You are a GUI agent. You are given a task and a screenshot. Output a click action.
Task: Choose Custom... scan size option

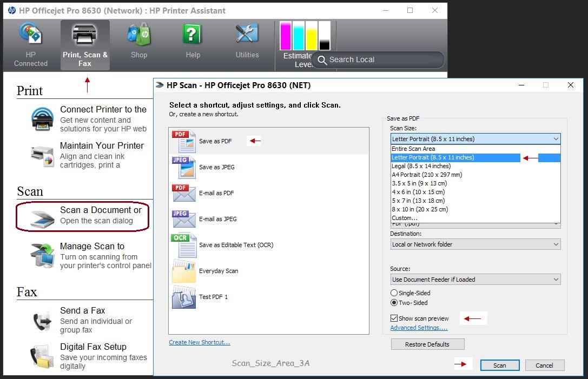click(475, 218)
